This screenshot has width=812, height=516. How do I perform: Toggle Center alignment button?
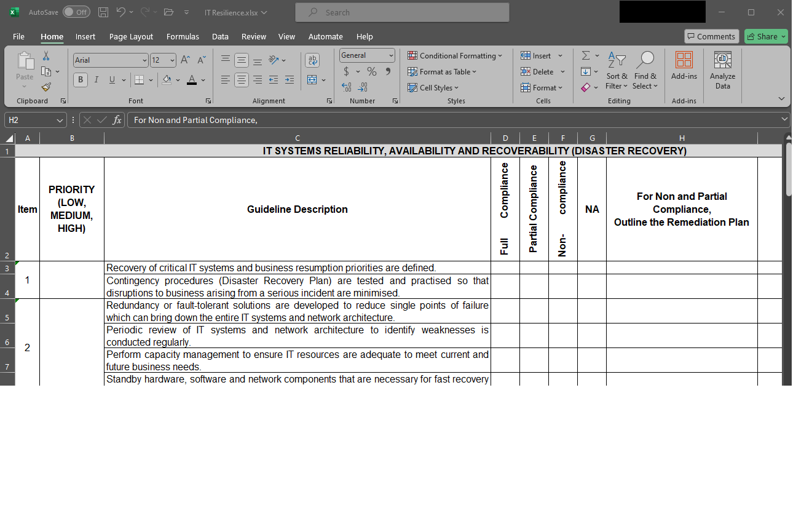(242, 80)
